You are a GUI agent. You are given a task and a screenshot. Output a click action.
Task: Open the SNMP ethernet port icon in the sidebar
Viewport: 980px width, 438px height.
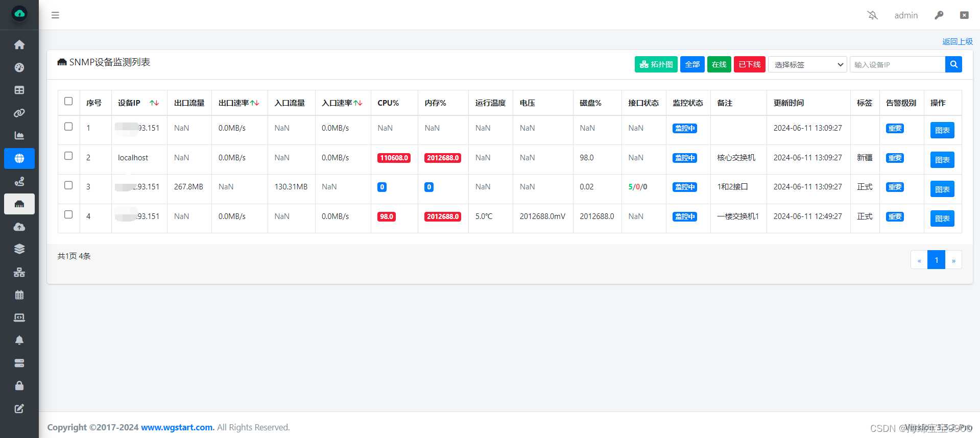click(x=19, y=204)
